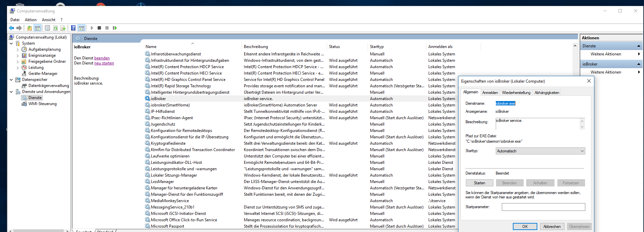Open the ? help menu
Image resolution: width=644 pixels, height=232 pixels.
(62, 20)
